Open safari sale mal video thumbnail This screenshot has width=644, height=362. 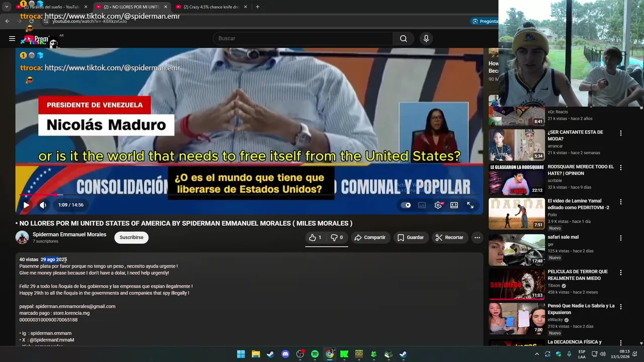click(x=517, y=249)
